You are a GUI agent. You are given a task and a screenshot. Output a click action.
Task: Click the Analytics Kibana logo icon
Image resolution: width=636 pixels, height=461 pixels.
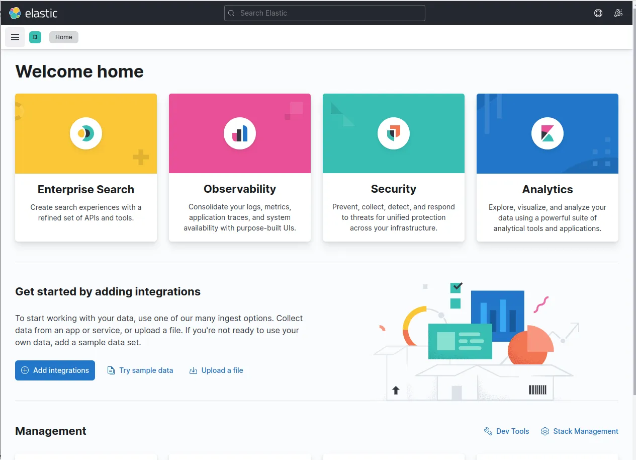pyautogui.click(x=548, y=133)
